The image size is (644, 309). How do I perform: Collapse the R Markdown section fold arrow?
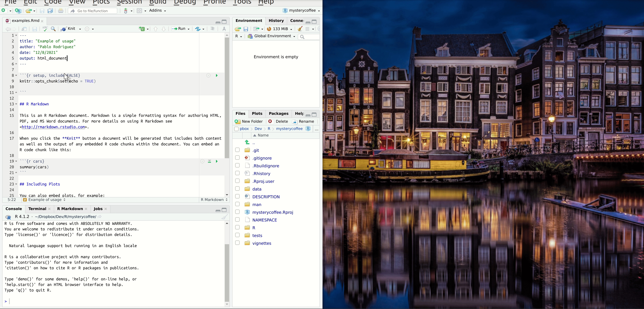click(16, 104)
